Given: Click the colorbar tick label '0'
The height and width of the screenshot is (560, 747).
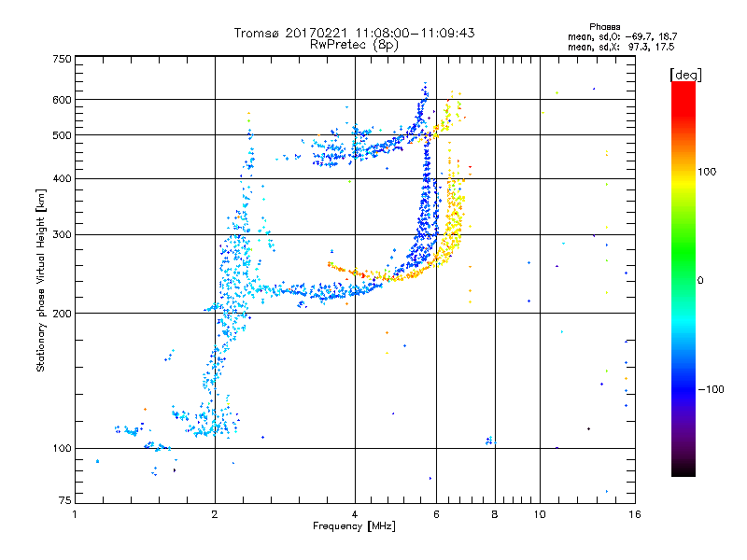Looking at the screenshot, I should pyautogui.click(x=700, y=280).
